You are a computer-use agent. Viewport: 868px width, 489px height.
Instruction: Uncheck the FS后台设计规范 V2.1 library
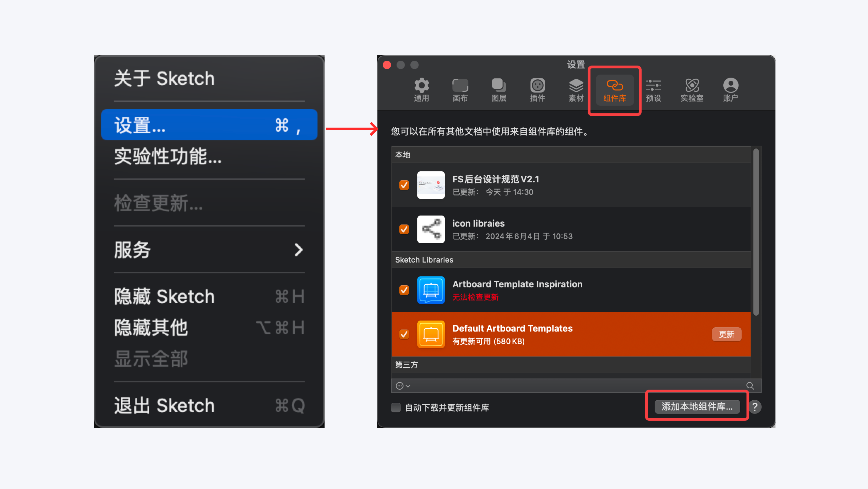coord(404,185)
